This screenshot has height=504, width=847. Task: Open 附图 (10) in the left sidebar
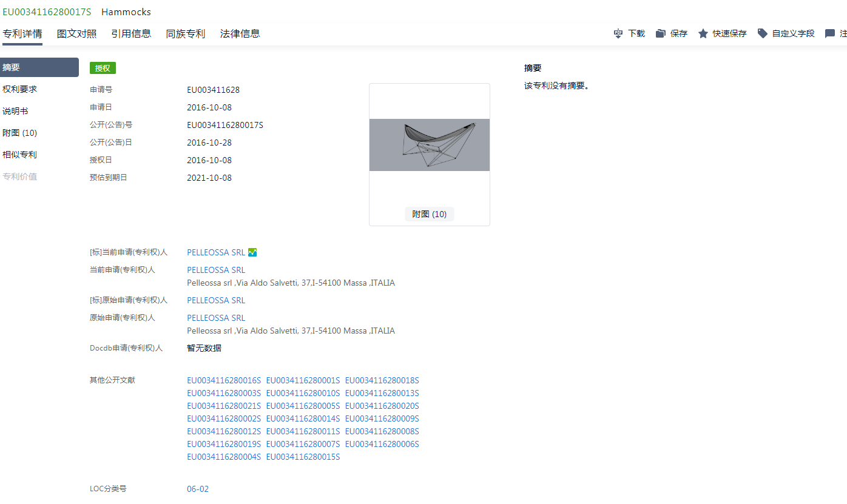pyautogui.click(x=19, y=133)
